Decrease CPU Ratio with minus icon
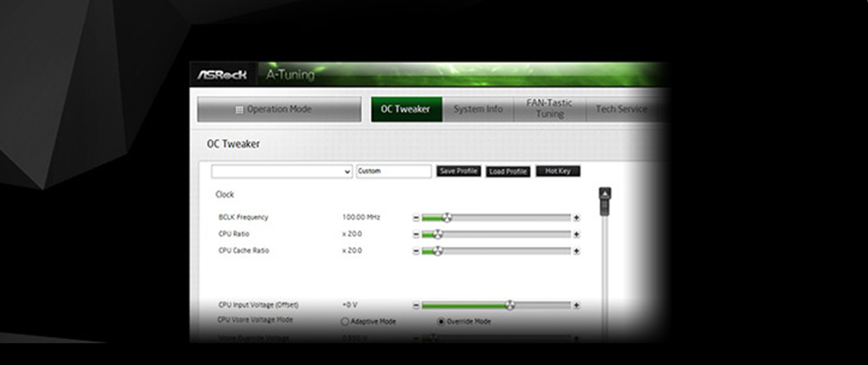This screenshot has width=868, height=365. pos(416,235)
